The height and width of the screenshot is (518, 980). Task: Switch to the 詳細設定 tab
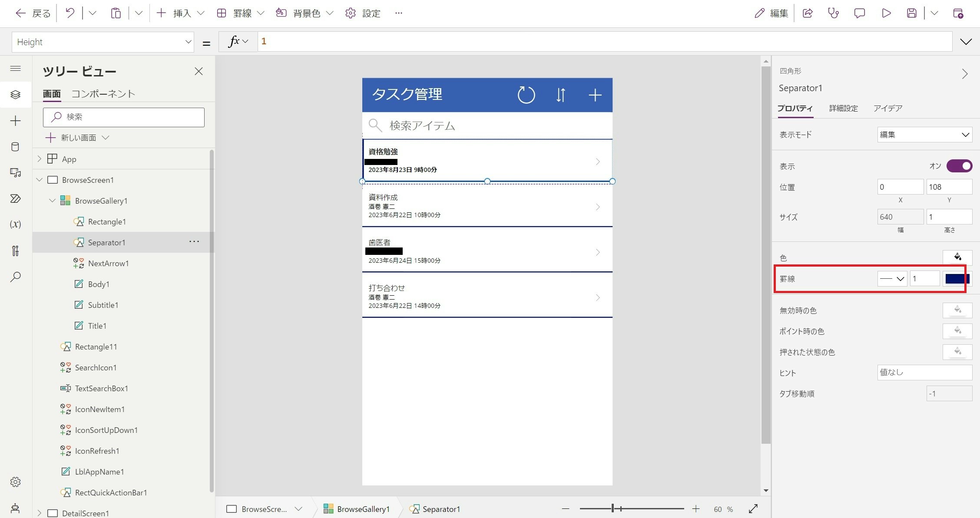tap(843, 108)
